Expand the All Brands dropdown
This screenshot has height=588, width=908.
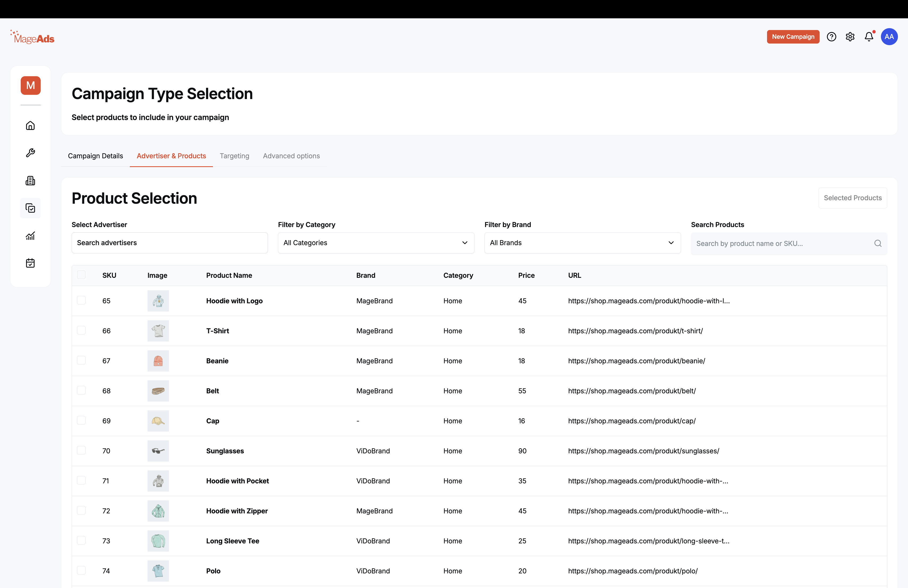click(582, 243)
